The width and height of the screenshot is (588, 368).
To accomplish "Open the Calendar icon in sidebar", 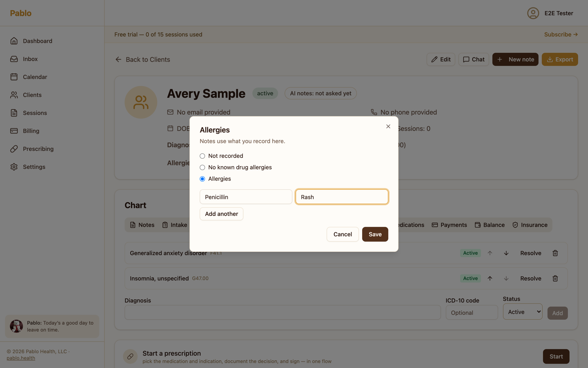I will point(14,77).
